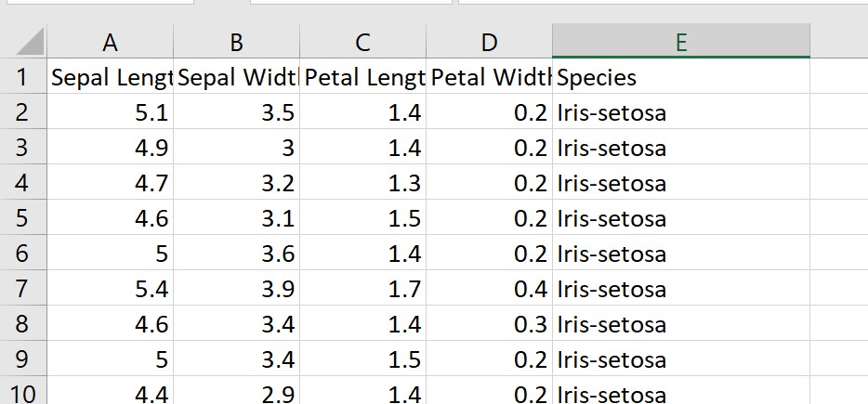868x404 pixels.
Task: Click cell B6 with value 3.6
Action: click(236, 254)
